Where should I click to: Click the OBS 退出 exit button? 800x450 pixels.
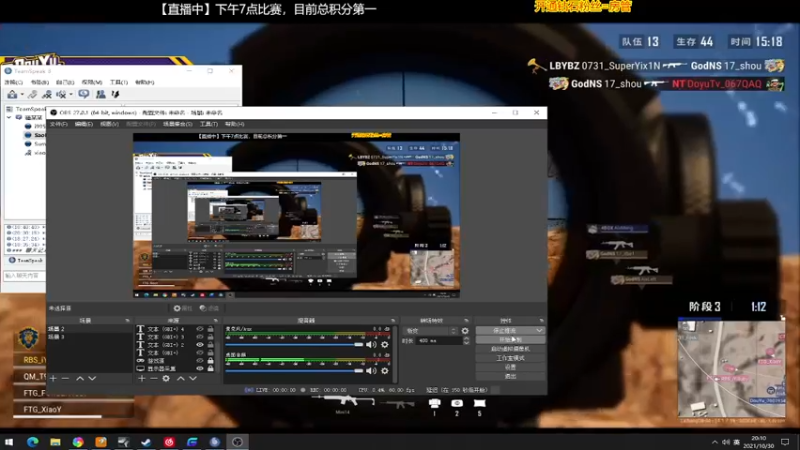tap(510, 377)
